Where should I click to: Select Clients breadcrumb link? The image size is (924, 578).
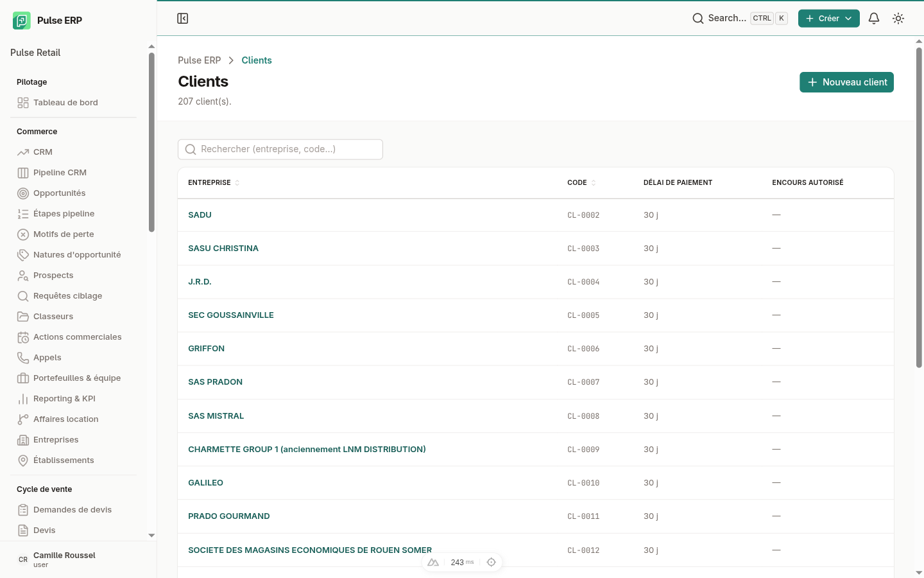click(257, 60)
